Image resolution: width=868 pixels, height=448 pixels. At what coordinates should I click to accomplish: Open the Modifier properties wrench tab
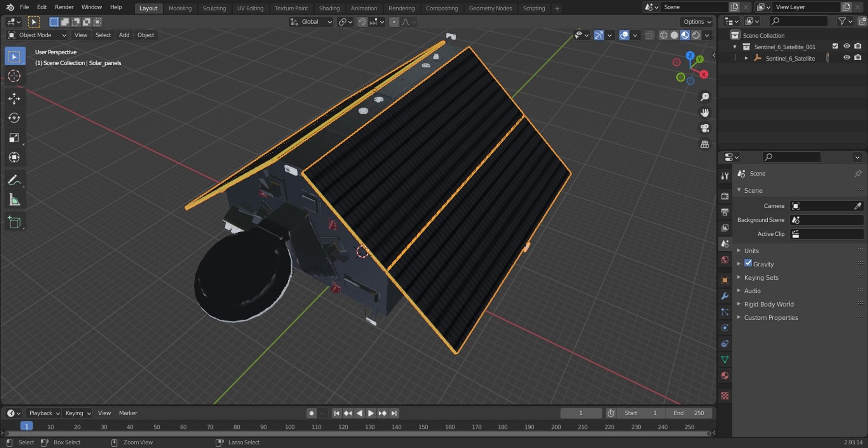coord(725,296)
